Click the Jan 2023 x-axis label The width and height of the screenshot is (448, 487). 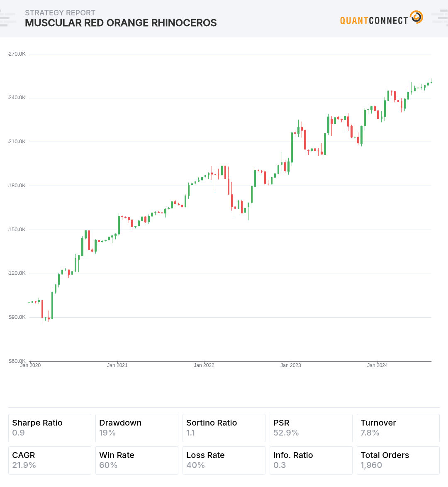click(291, 365)
